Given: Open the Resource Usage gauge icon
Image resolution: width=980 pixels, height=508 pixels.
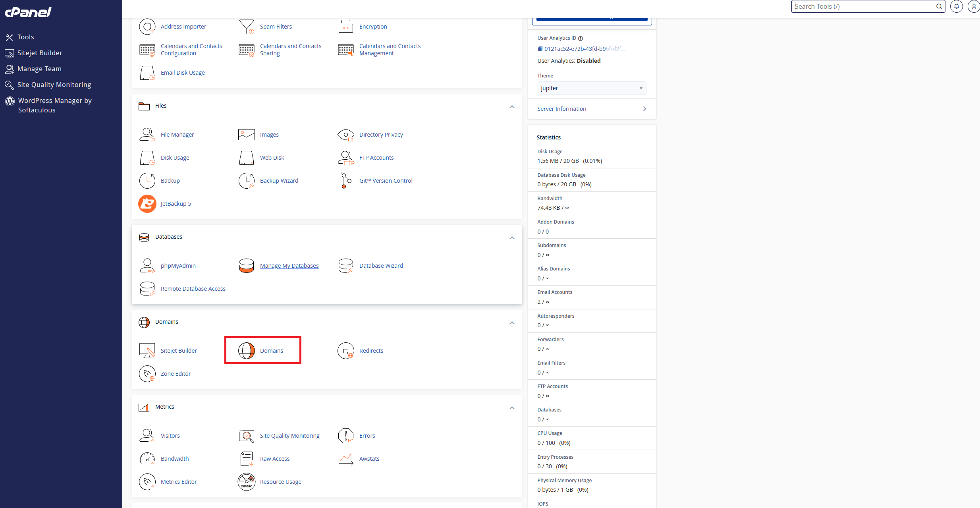Looking at the screenshot, I should [x=246, y=482].
